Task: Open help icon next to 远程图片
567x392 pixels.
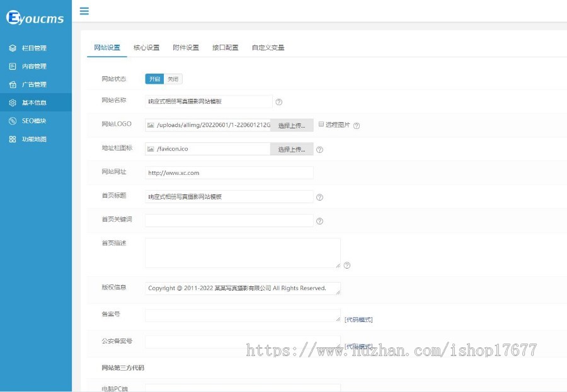Action: click(357, 126)
